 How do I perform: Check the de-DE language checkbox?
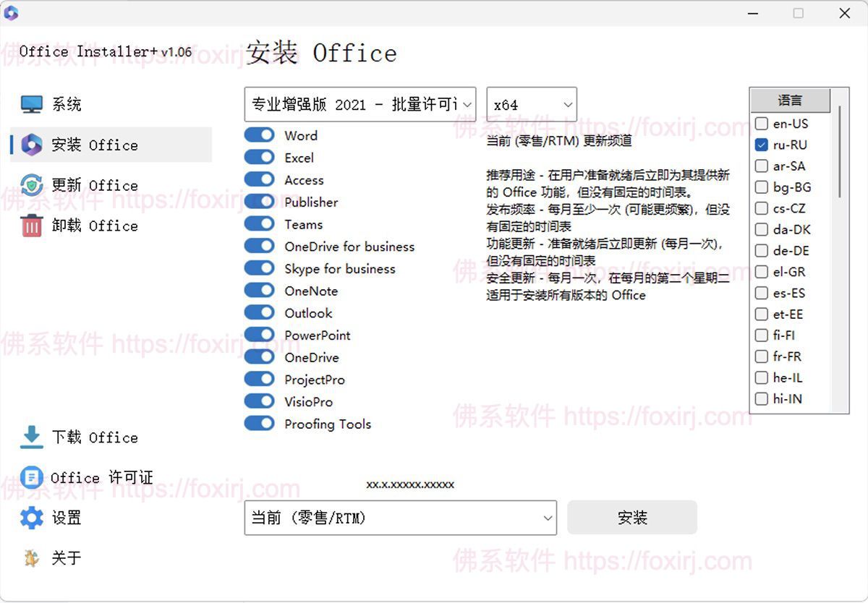761,250
